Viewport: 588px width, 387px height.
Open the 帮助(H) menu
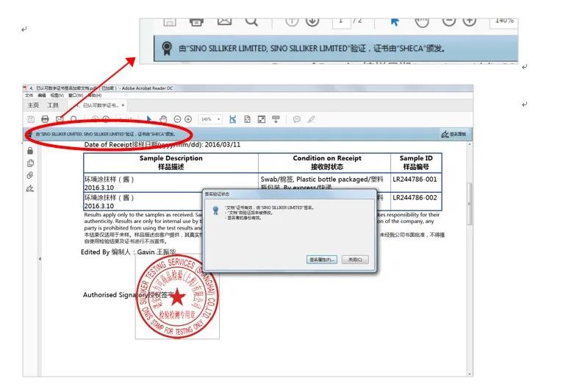click(x=94, y=96)
